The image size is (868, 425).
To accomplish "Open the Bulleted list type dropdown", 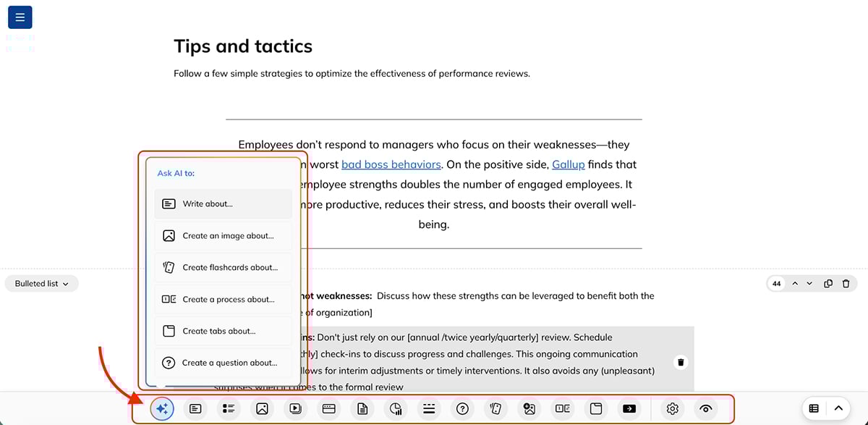I will coord(41,283).
